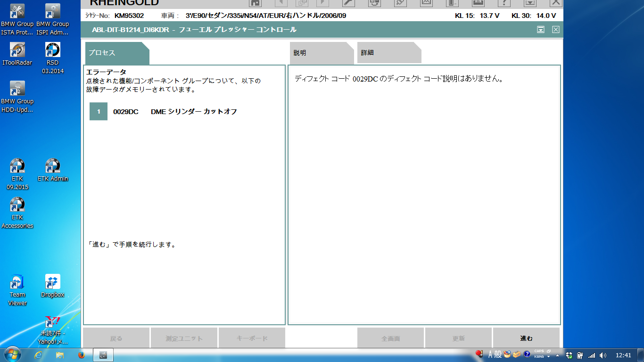
Task: Click the envelope mail icon in the toolbar
Action: (426, 3)
